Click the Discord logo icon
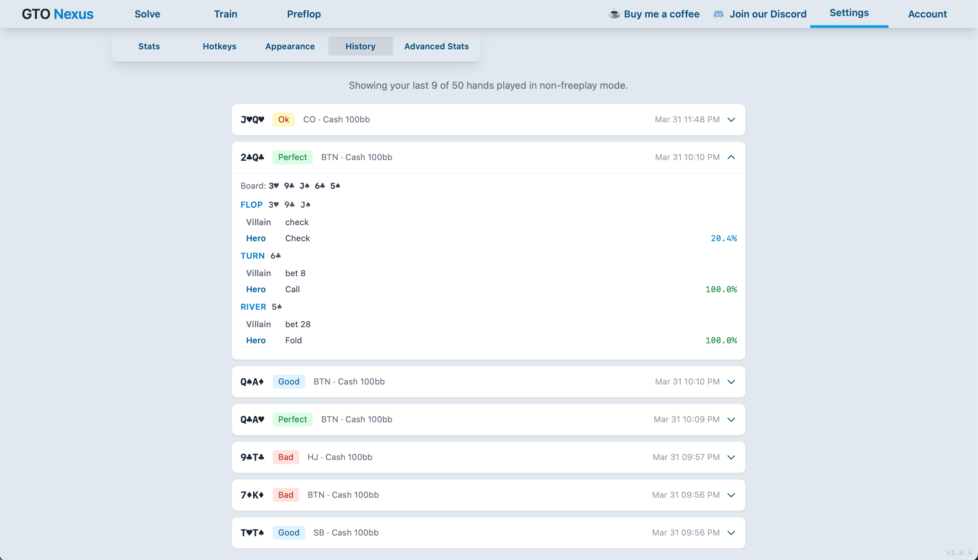978x560 pixels. pyautogui.click(x=718, y=14)
